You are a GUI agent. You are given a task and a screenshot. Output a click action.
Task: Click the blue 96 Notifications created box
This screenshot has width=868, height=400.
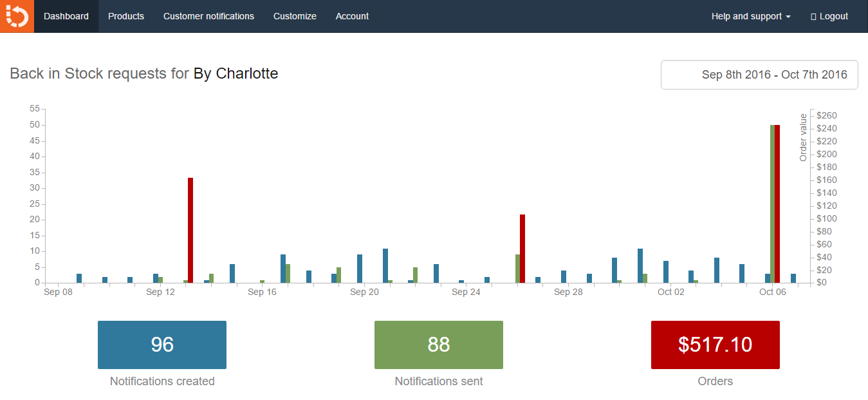coord(162,345)
